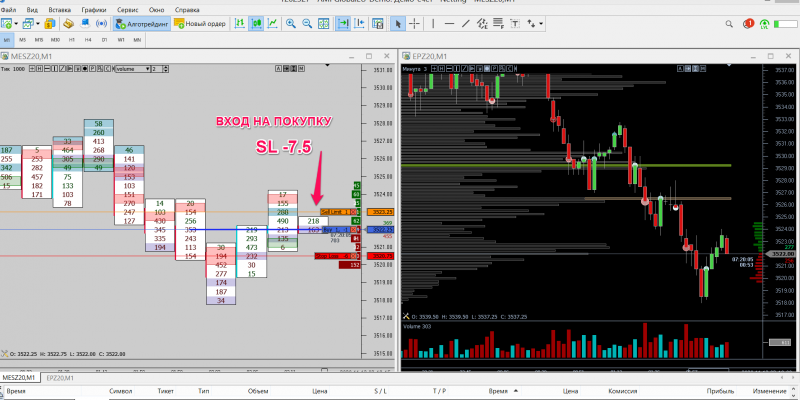
Task: Open search with the magnifier icon
Action: click(x=729, y=23)
